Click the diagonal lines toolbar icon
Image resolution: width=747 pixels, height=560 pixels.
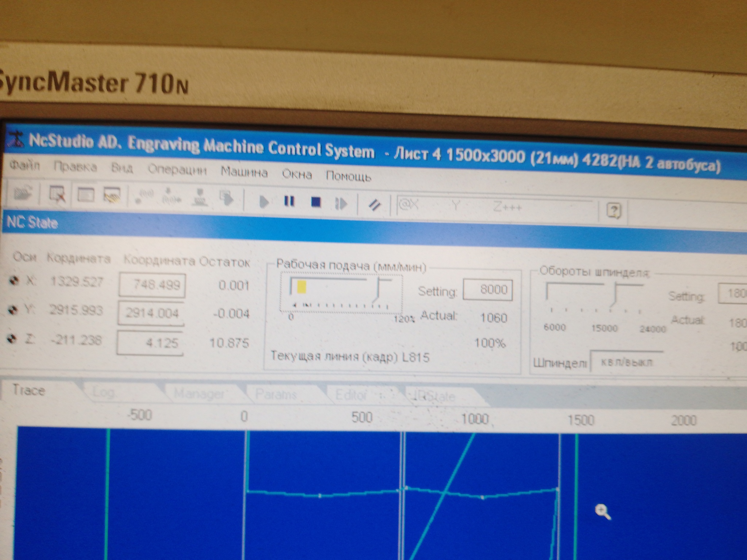[374, 205]
